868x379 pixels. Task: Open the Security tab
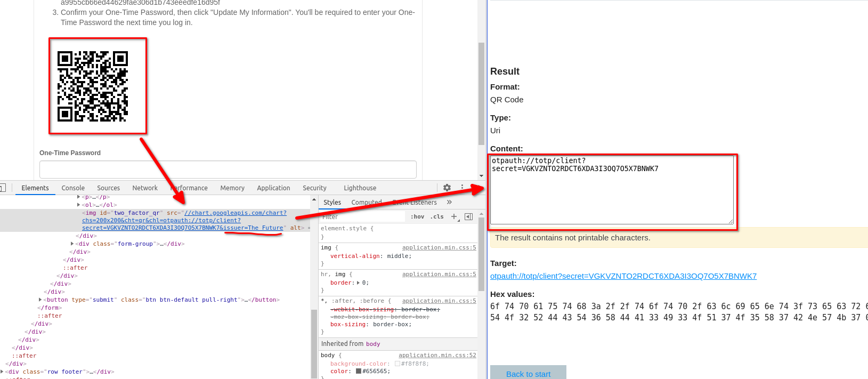click(314, 188)
